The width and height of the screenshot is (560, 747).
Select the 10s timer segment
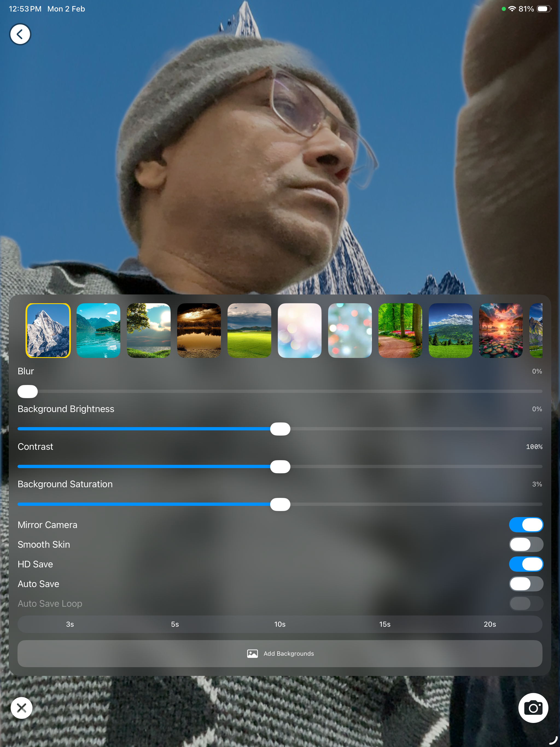coord(280,624)
